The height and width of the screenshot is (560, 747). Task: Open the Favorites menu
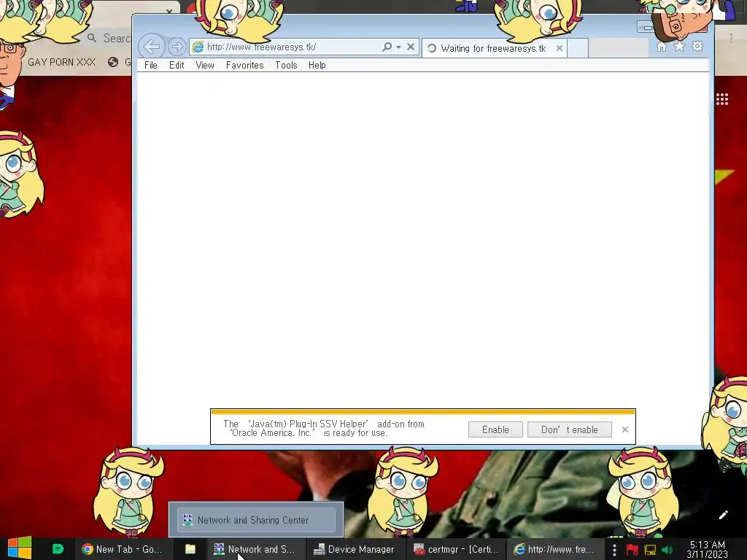click(244, 65)
